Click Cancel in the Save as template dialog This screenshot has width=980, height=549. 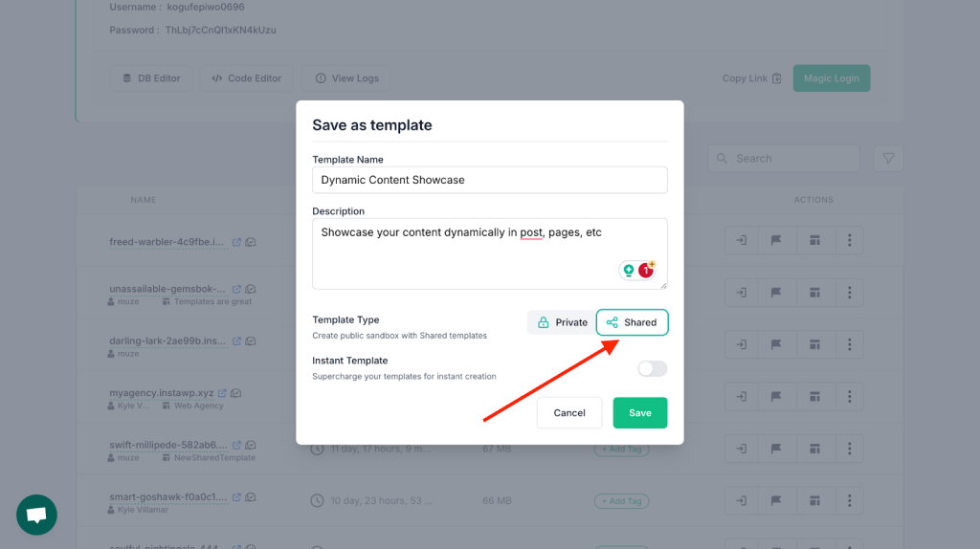569,413
